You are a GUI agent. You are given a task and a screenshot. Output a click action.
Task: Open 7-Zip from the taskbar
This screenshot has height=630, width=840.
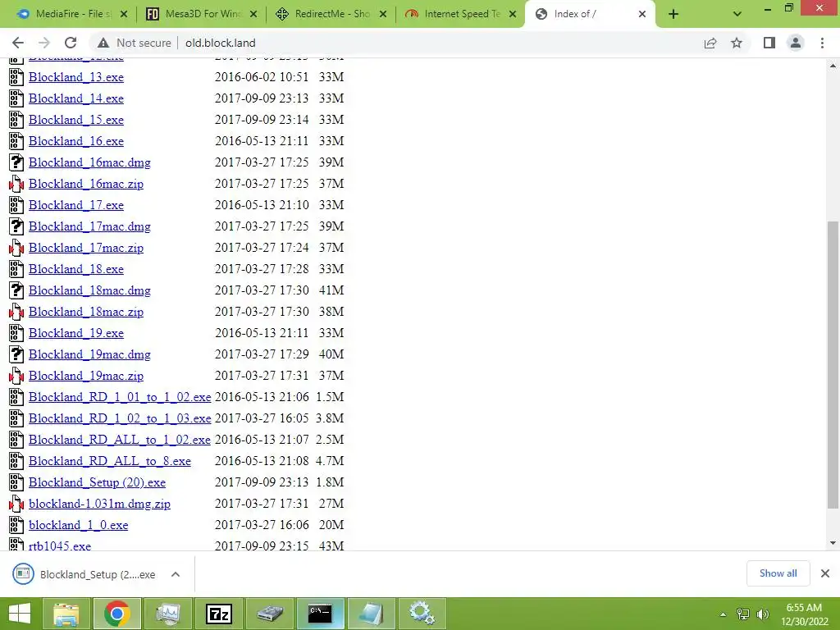[219, 614]
